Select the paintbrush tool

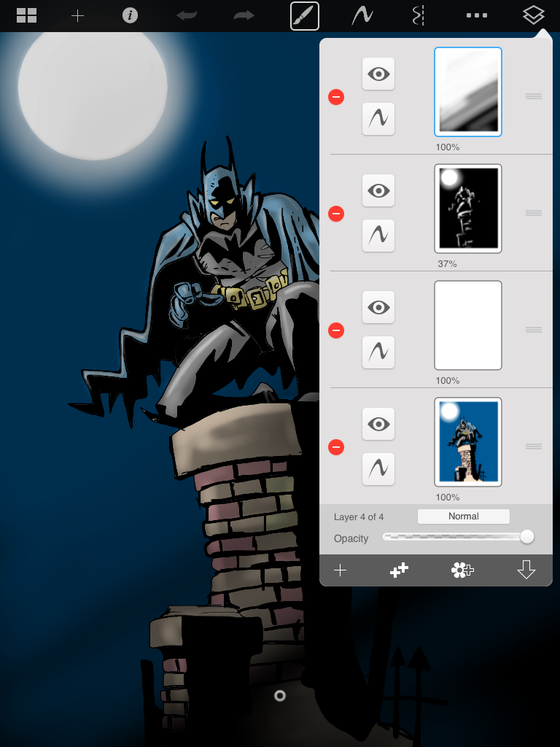tap(305, 16)
